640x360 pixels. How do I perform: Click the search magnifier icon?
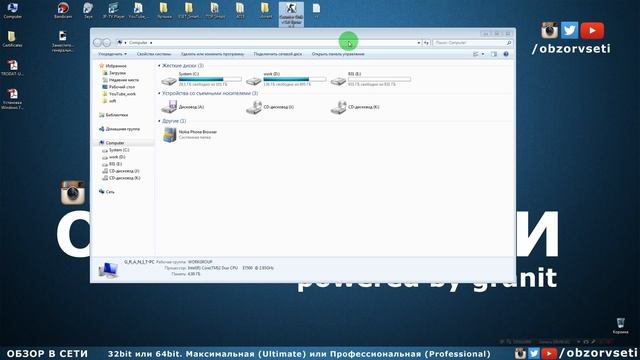509,42
